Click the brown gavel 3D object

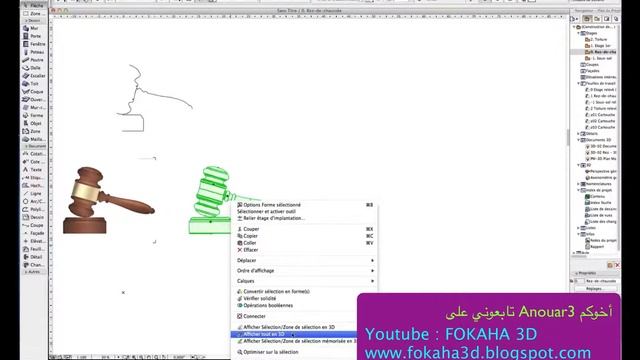click(x=108, y=200)
